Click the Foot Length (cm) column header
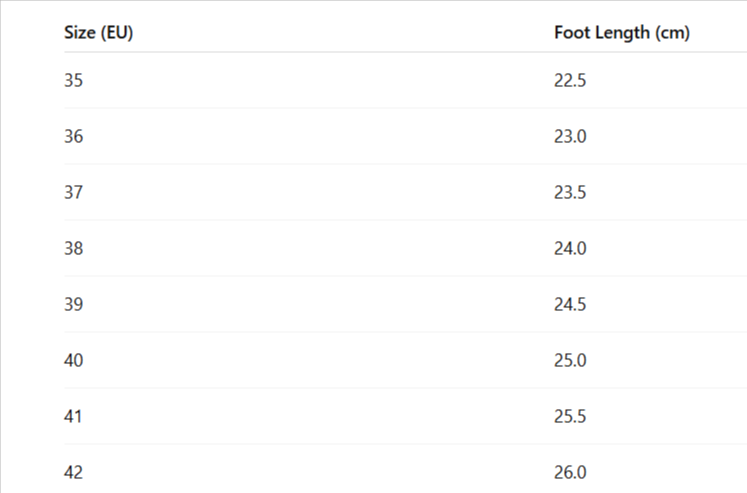Screen dimensions: 747x493 [x=621, y=32]
